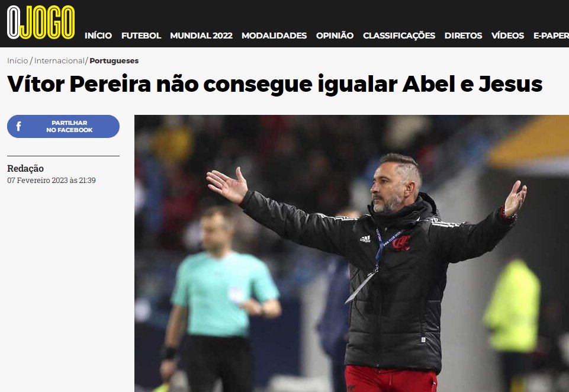Click the article headline about Vítor Pereira
The image size is (569, 392).
(x=275, y=84)
